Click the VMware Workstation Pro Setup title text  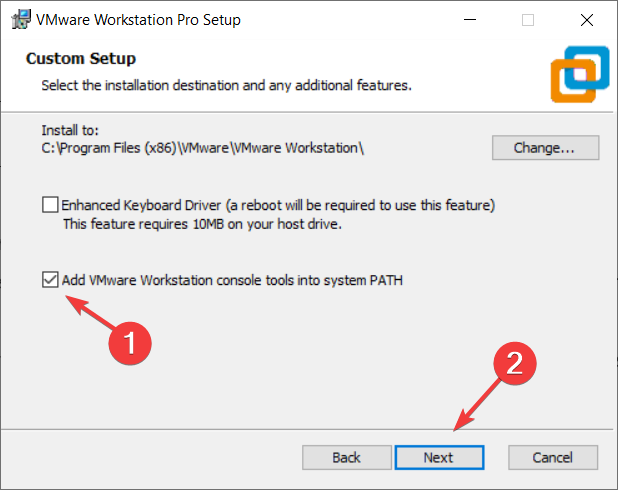tap(138, 20)
